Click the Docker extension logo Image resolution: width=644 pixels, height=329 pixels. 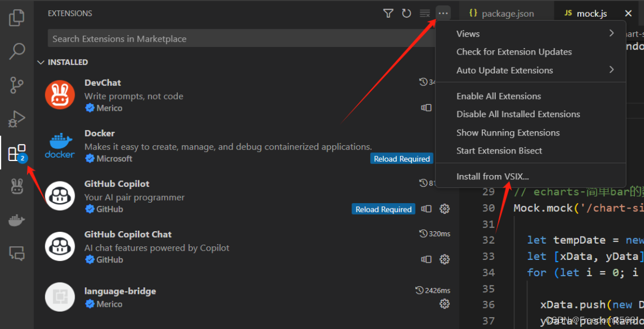click(60, 146)
